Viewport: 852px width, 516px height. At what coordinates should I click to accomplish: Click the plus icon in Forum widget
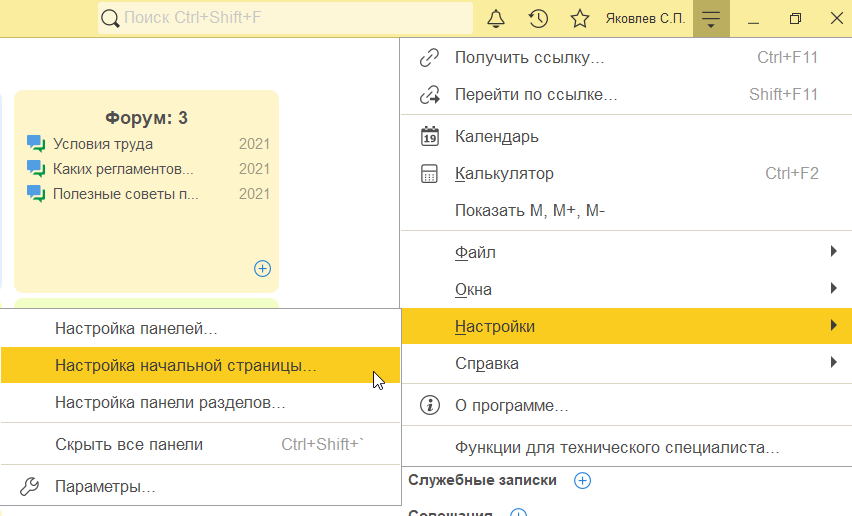coord(262,268)
